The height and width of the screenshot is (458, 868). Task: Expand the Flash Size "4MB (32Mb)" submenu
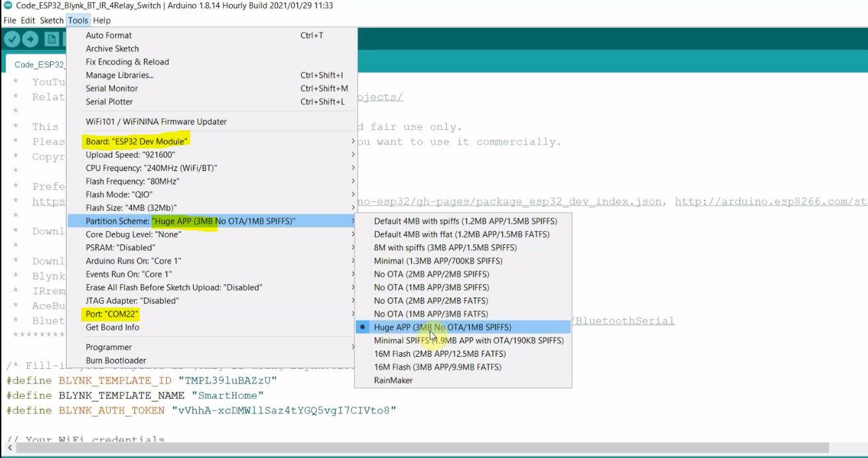click(x=212, y=208)
